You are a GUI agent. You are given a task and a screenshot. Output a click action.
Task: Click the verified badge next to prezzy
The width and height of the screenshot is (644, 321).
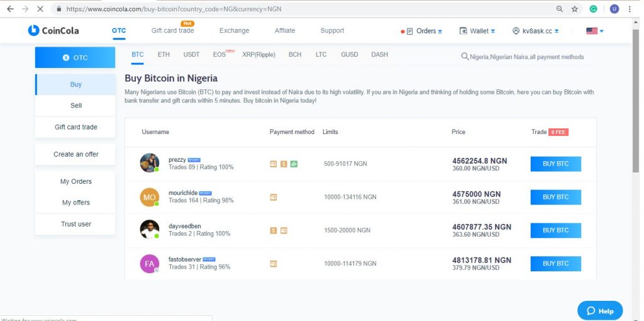click(x=194, y=160)
